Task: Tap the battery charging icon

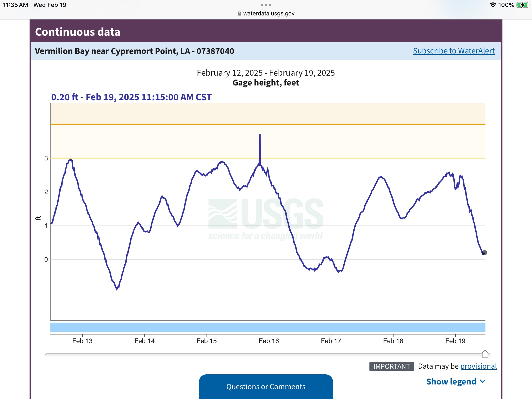Action: 522,5
